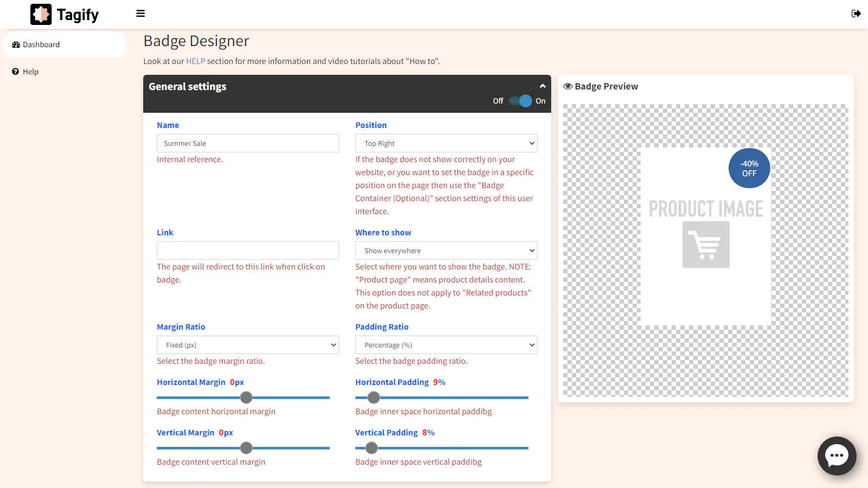Image resolution: width=868 pixels, height=488 pixels.
Task: Click the Dashboard gauge icon
Action: tap(16, 45)
